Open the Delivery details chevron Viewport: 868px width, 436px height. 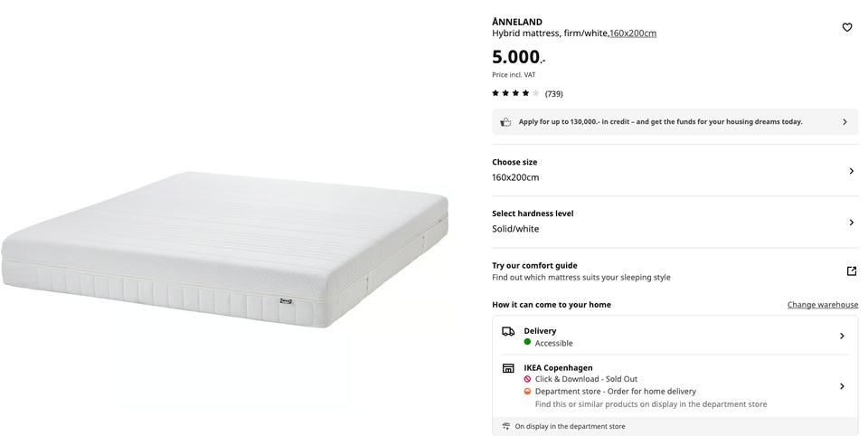point(842,336)
